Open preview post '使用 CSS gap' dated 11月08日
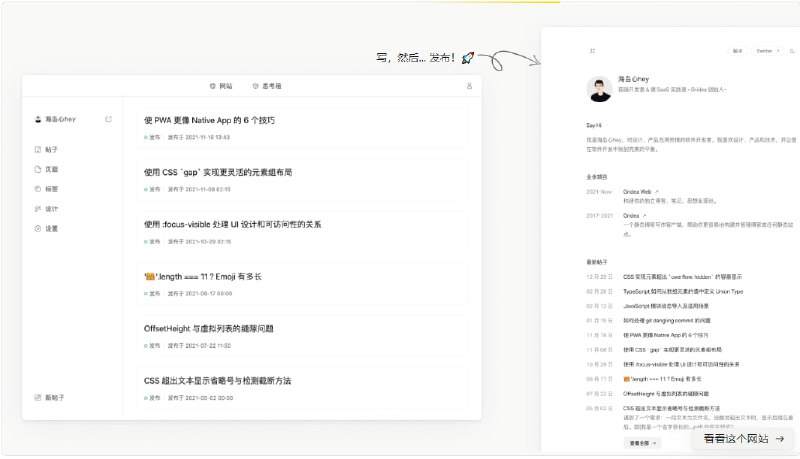This screenshot has height=459, width=800. pyautogui.click(x=672, y=350)
